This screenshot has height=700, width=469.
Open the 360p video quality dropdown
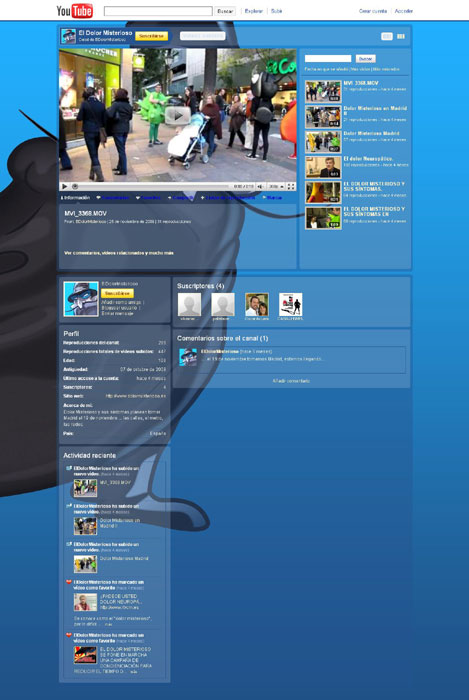(x=276, y=187)
